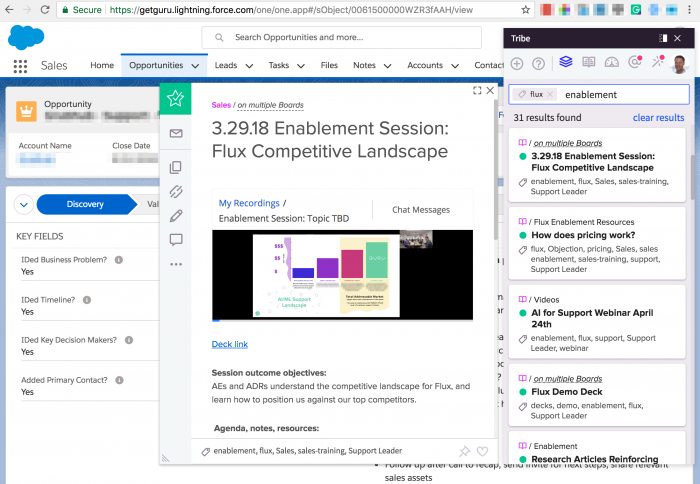Viewport: 700px width, 484px height.
Task: Click the My Recordings link
Action: pos(249,203)
